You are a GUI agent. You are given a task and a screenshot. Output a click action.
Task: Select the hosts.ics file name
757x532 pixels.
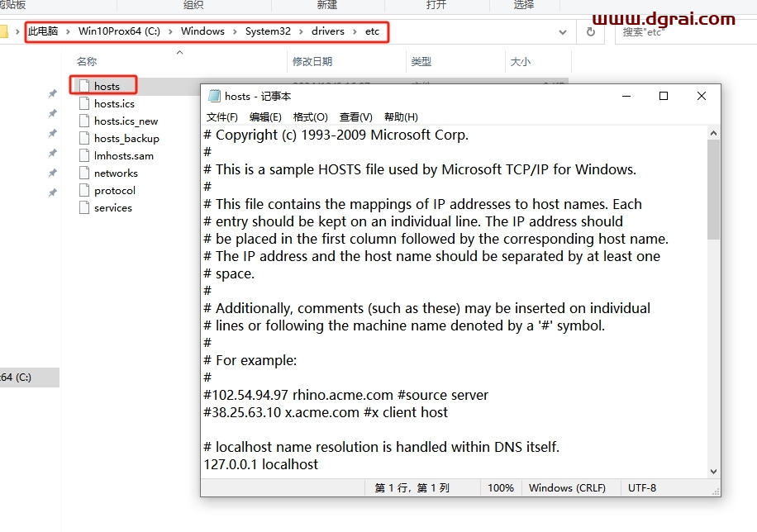pos(114,103)
